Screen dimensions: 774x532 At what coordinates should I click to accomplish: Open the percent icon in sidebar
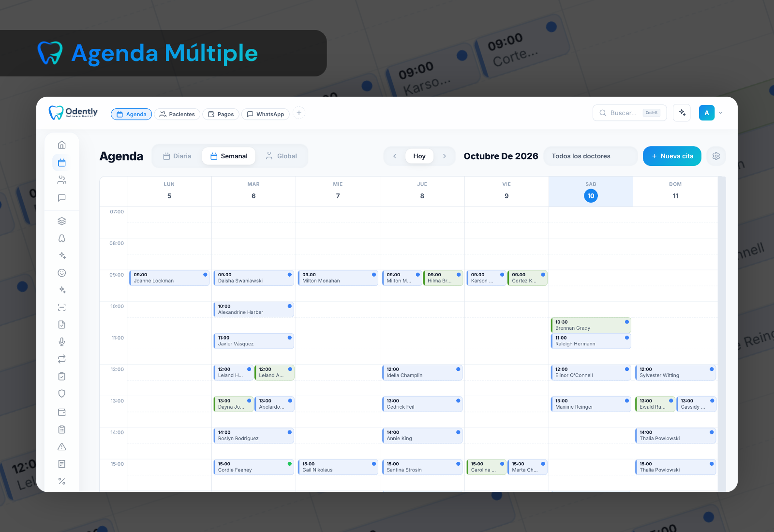tap(62, 481)
